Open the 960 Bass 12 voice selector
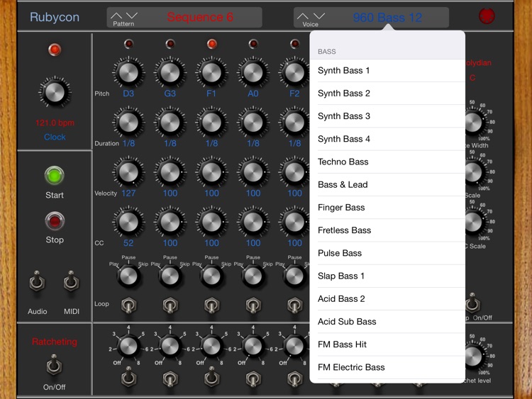Image resolution: width=532 pixels, height=399 pixels. (387, 17)
